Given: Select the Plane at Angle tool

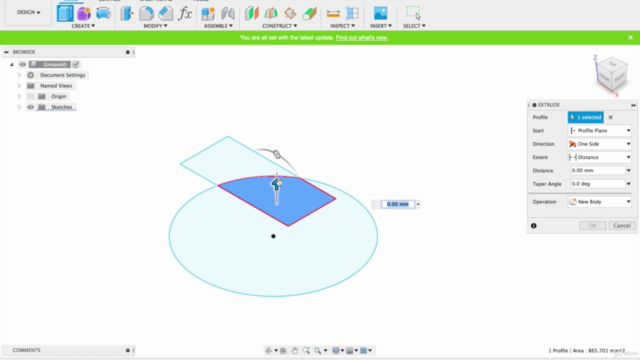Looking at the screenshot, I should [271, 13].
